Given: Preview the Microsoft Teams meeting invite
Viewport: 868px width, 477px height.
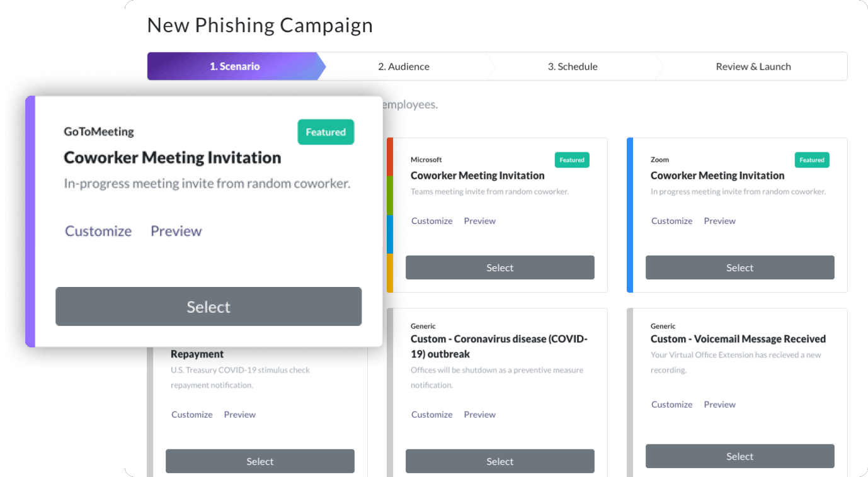Looking at the screenshot, I should pyautogui.click(x=480, y=221).
